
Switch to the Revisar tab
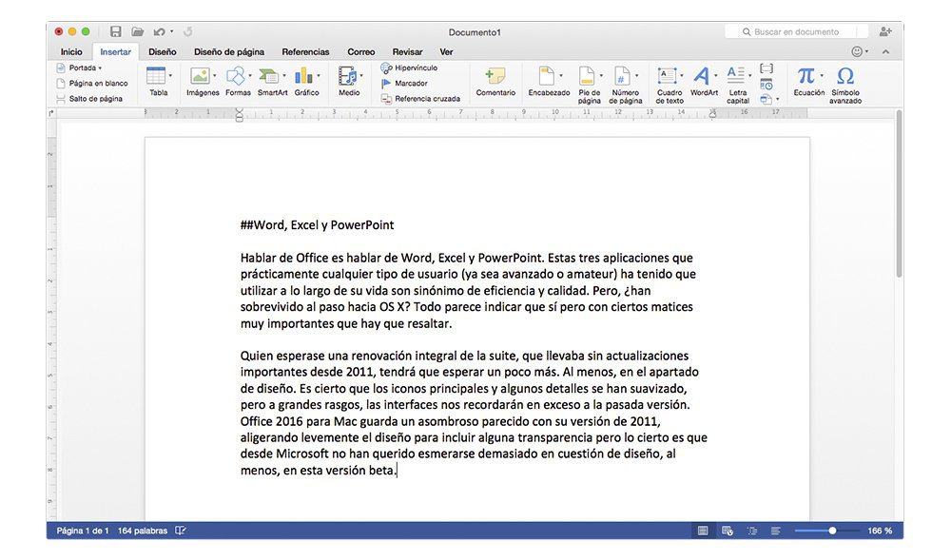407,52
